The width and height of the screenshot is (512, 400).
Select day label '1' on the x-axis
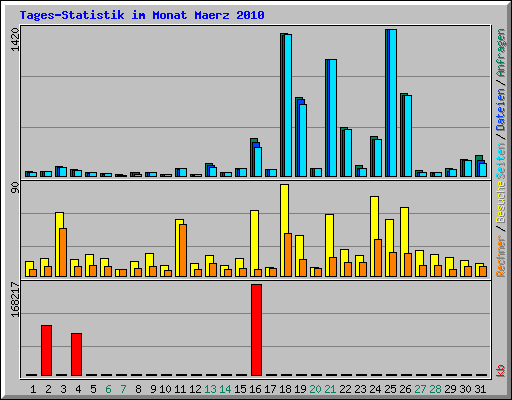click(33, 389)
